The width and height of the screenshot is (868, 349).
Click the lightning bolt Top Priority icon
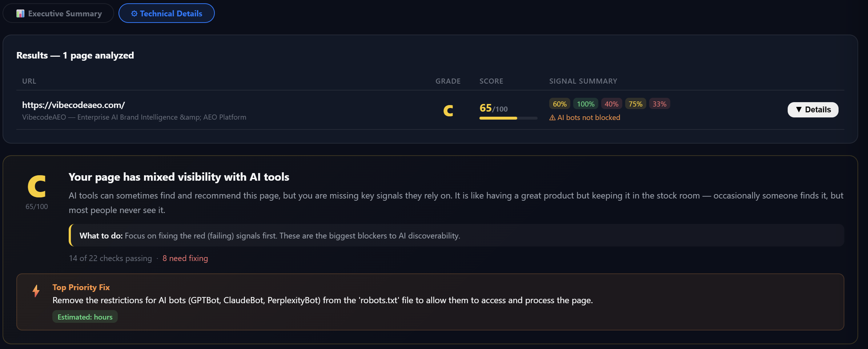(36, 291)
